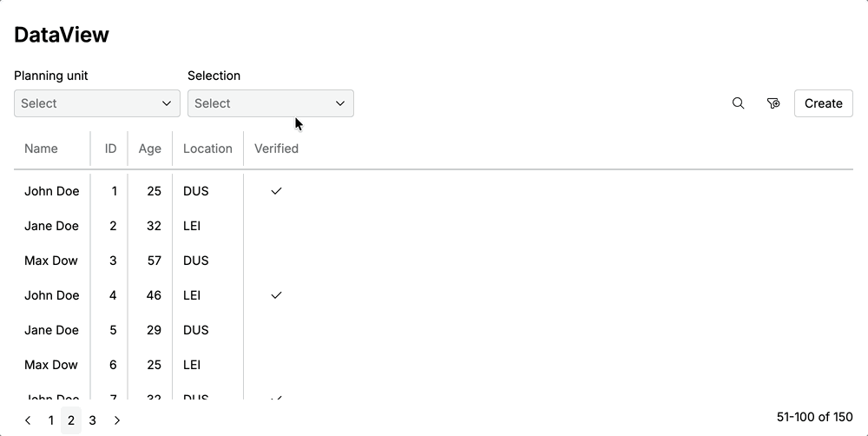Click verified checkmark in row ID 4
The width and height of the screenshot is (868, 436).
[x=276, y=295]
